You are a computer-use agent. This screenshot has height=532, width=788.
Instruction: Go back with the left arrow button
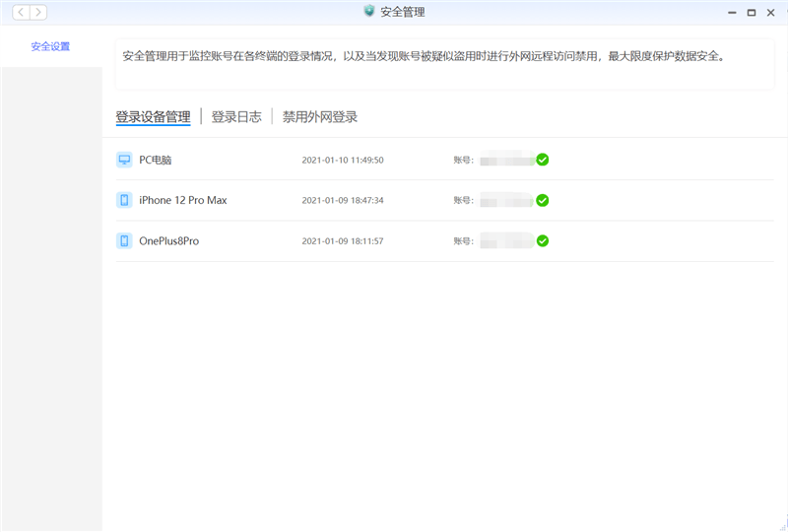click(21, 12)
